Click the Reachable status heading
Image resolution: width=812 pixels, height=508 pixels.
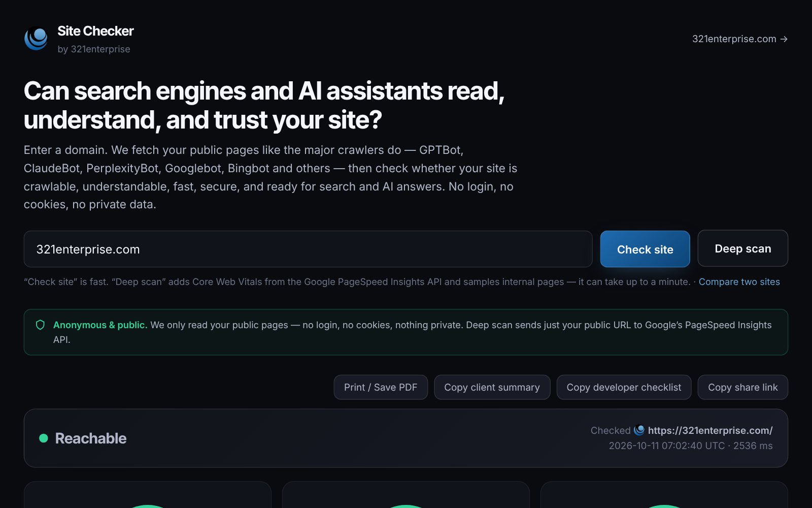click(x=91, y=438)
